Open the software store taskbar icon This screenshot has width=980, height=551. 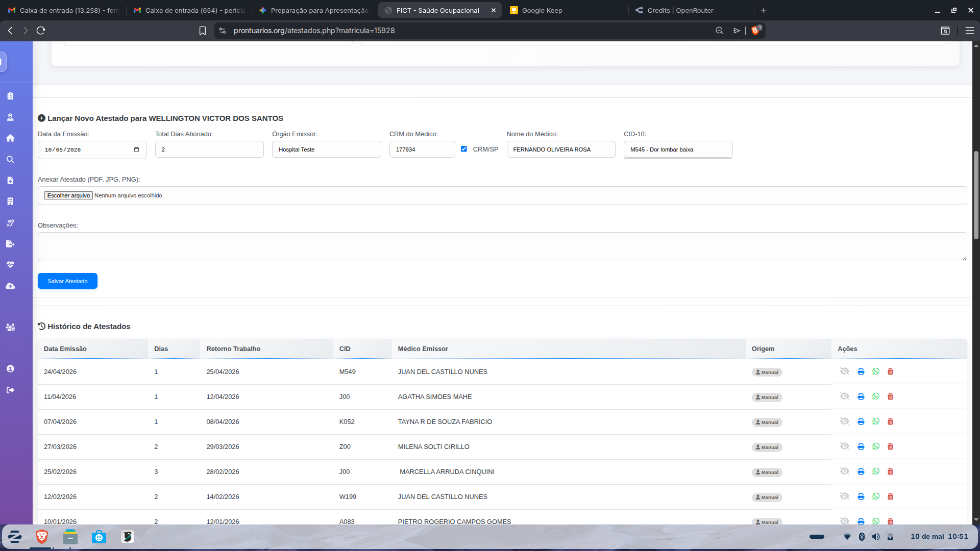point(99,537)
